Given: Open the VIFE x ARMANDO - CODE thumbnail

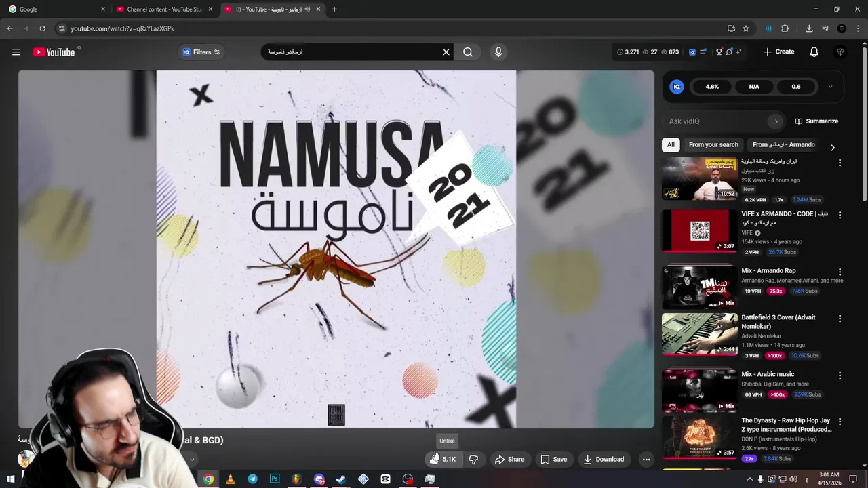Looking at the screenshot, I should tap(699, 230).
